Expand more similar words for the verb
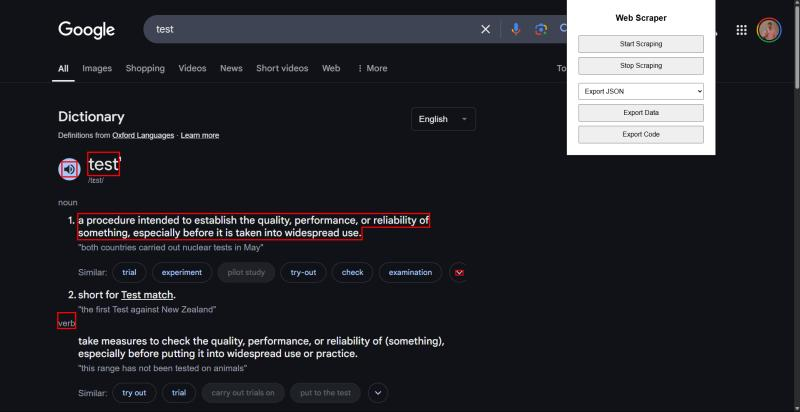 pos(378,393)
